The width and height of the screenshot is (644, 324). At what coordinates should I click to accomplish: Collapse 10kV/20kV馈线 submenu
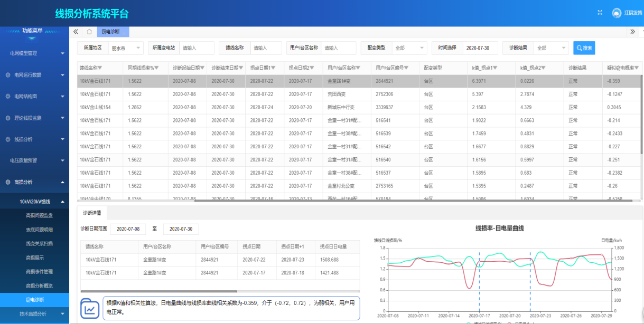34,202
